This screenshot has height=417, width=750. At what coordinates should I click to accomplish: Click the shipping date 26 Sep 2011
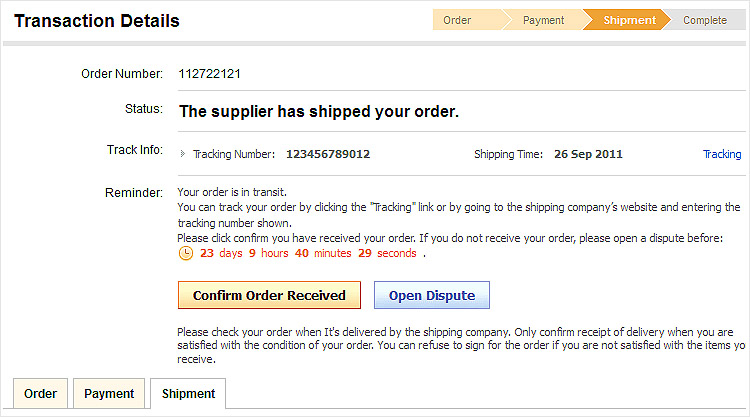click(x=588, y=154)
